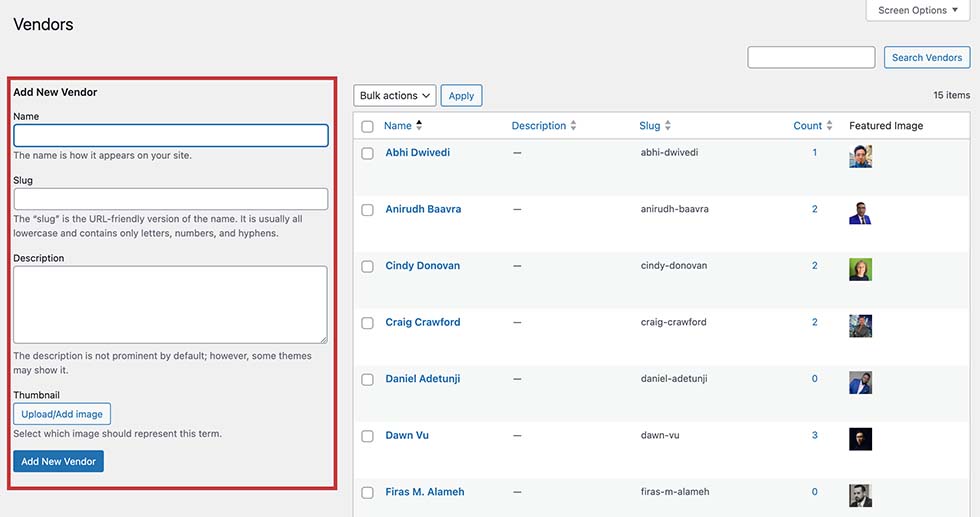
Task: Click the Count column sort arrows icon
Action: pos(829,126)
